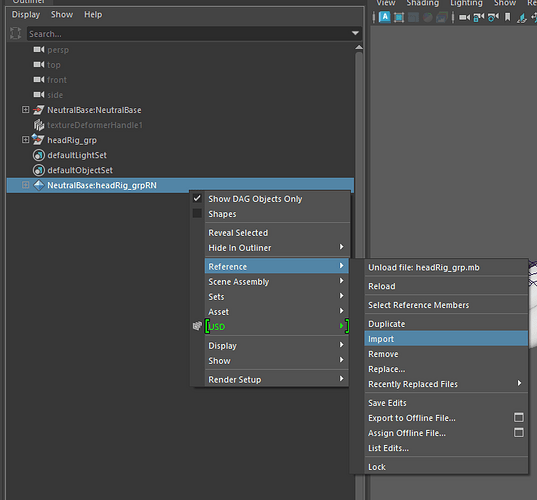Expand the NeutralBase:NeutralBase tree node
The height and width of the screenshot is (500, 537).
(25, 110)
